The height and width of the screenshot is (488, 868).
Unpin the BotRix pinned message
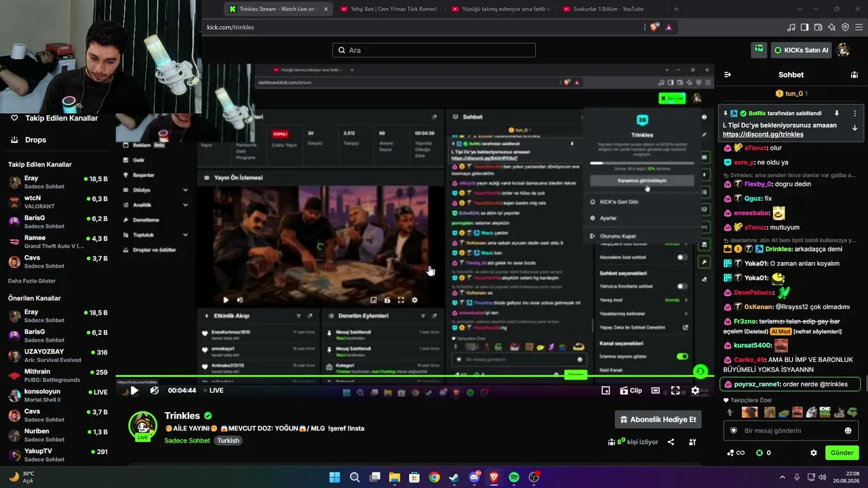(837, 113)
